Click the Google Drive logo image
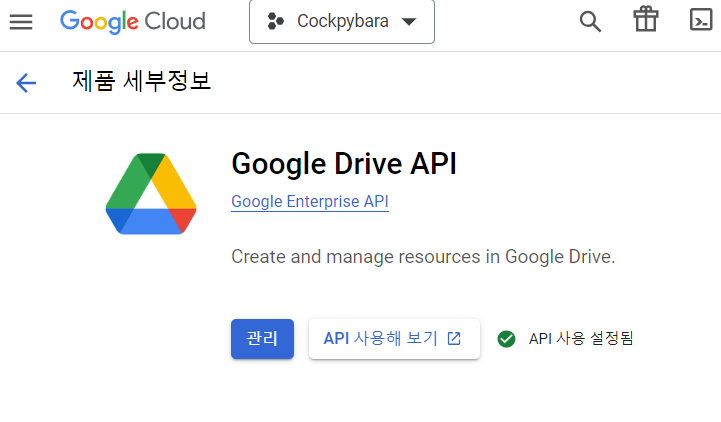 pos(151,194)
